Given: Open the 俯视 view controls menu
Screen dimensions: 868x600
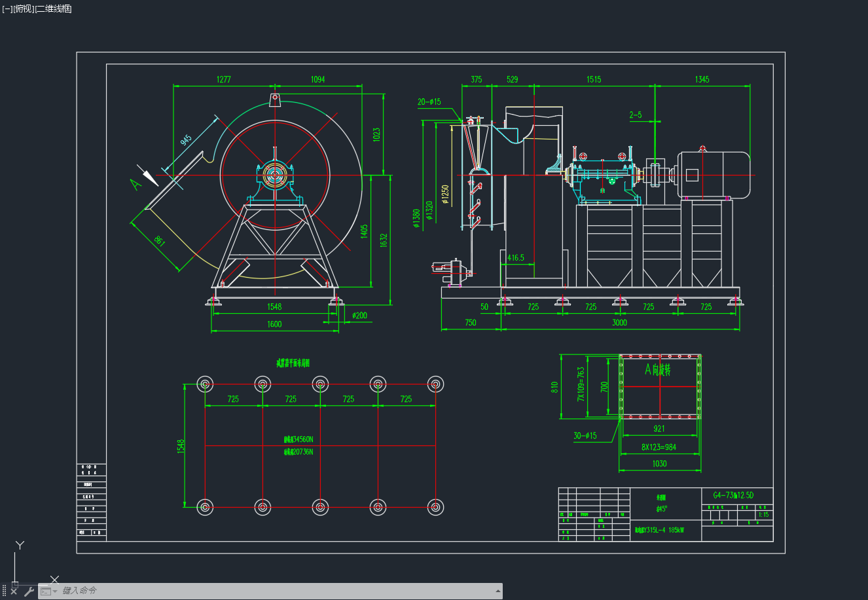Looking at the screenshot, I should pos(24,9).
